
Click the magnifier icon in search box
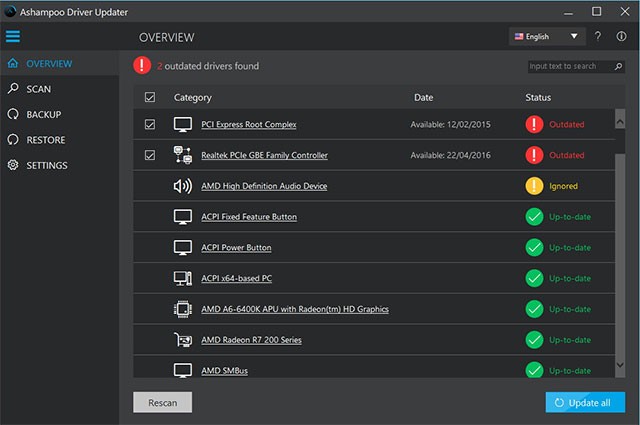coord(619,66)
